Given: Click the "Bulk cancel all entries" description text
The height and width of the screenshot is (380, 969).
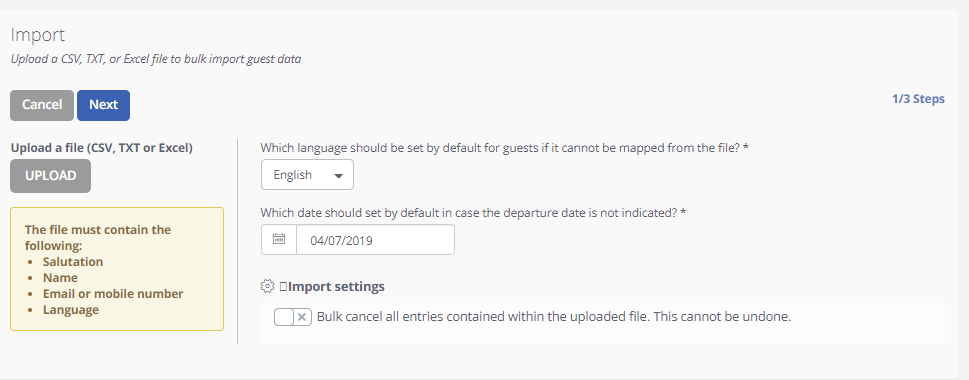Looking at the screenshot, I should pyautogui.click(x=554, y=317).
